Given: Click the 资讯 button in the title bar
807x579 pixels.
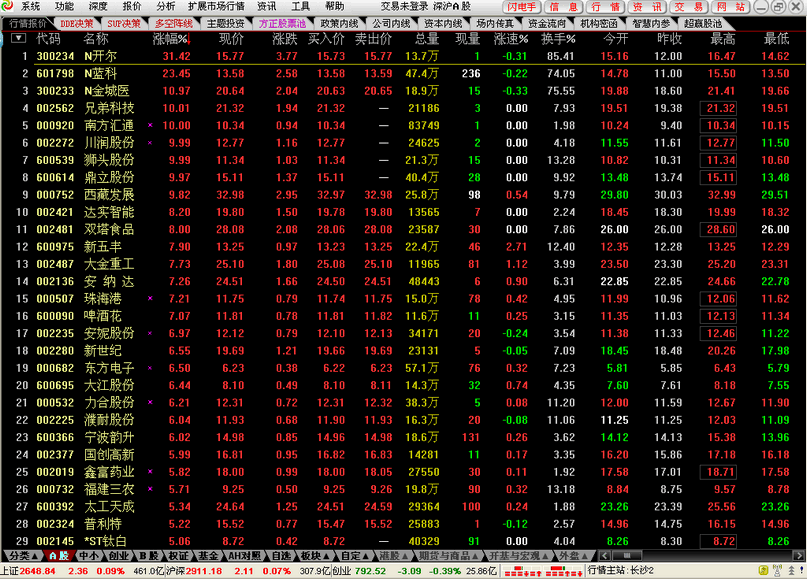Looking at the screenshot, I should (647, 7).
